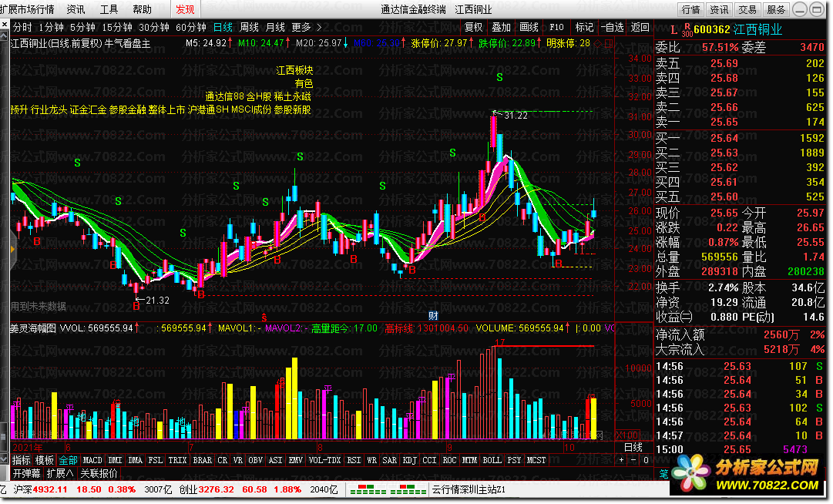Click 返回 to go back

pos(640,27)
